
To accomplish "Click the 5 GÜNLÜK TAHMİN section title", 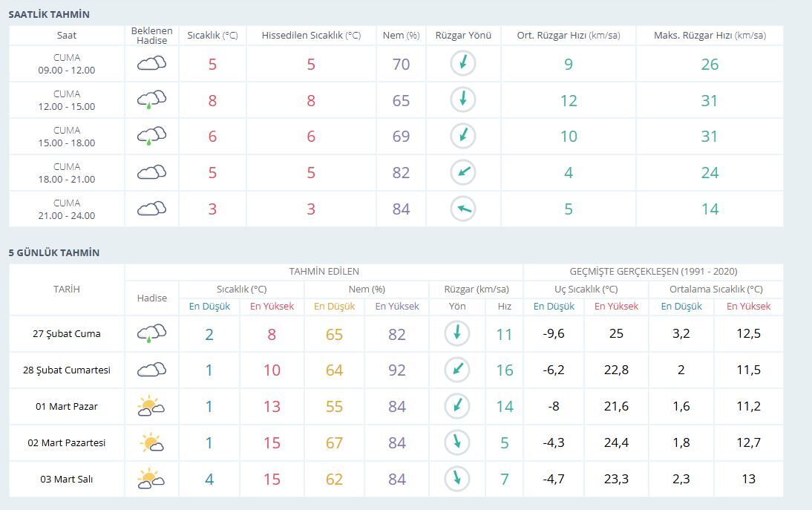I will (54, 252).
